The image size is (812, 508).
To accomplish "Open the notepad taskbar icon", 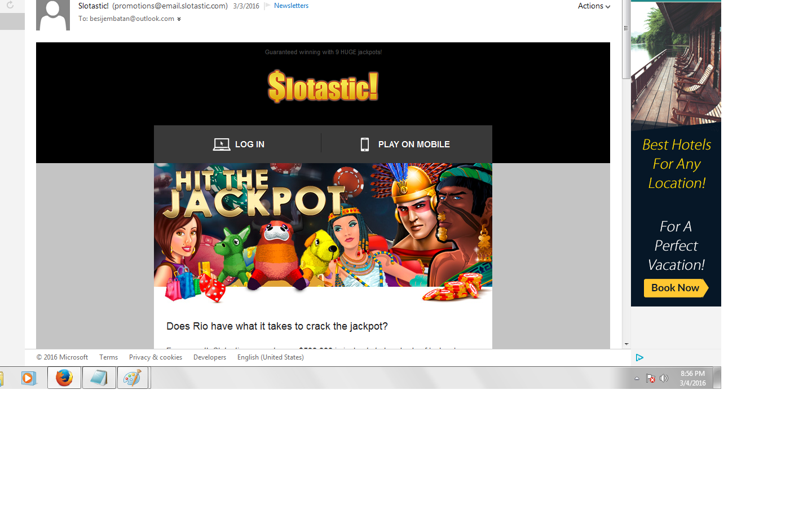I will (x=99, y=378).
